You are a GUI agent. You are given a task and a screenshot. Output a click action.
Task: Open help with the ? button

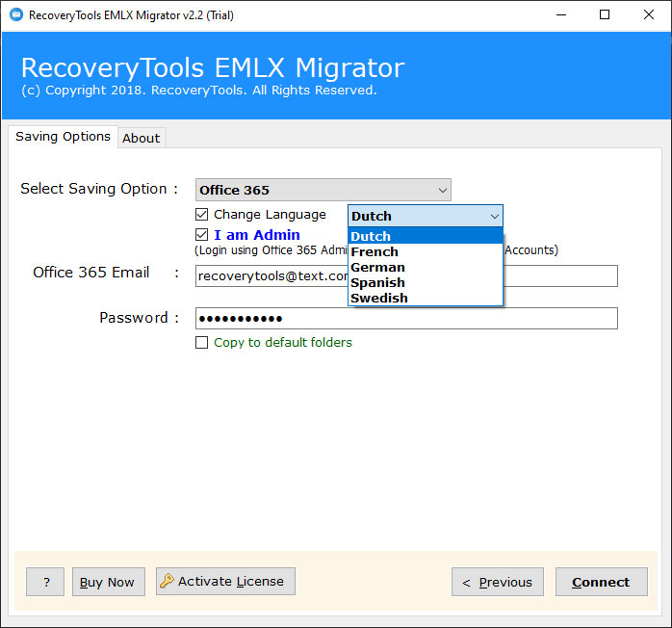pos(45,582)
